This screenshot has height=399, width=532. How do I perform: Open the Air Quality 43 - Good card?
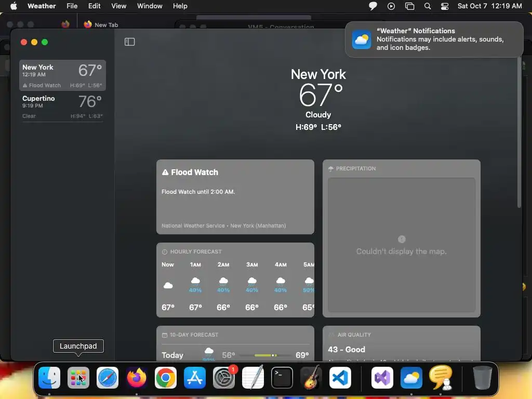pos(402,343)
